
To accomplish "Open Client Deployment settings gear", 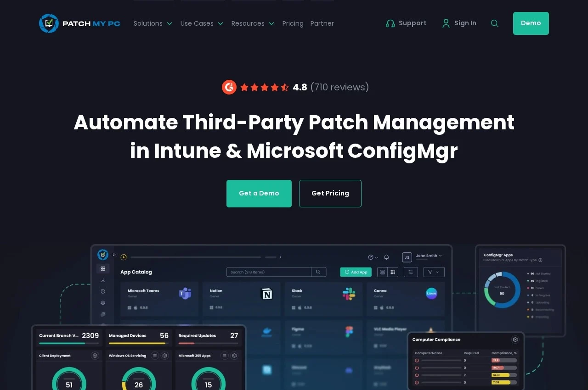I will click(95, 356).
